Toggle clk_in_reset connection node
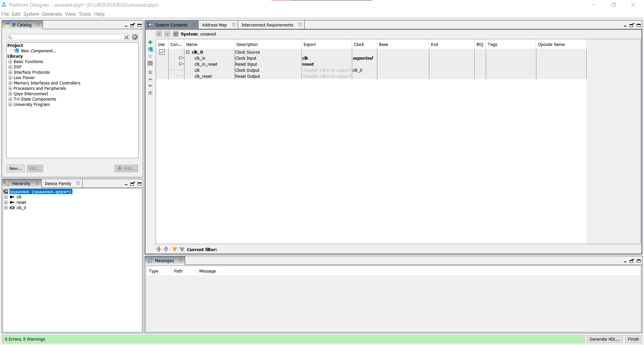Image resolution: width=644 pixels, height=345 pixels. pyautogui.click(x=181, y=64)
